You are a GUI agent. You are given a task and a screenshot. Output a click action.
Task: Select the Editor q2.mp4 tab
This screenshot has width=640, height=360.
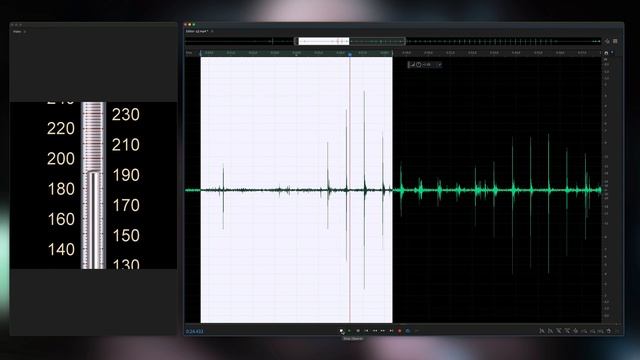[x=197, y=31]
